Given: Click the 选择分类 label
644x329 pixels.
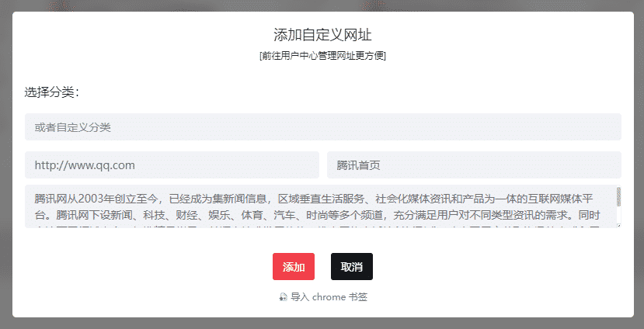Looking at the screenshot, I should click(x=51, y=92).
